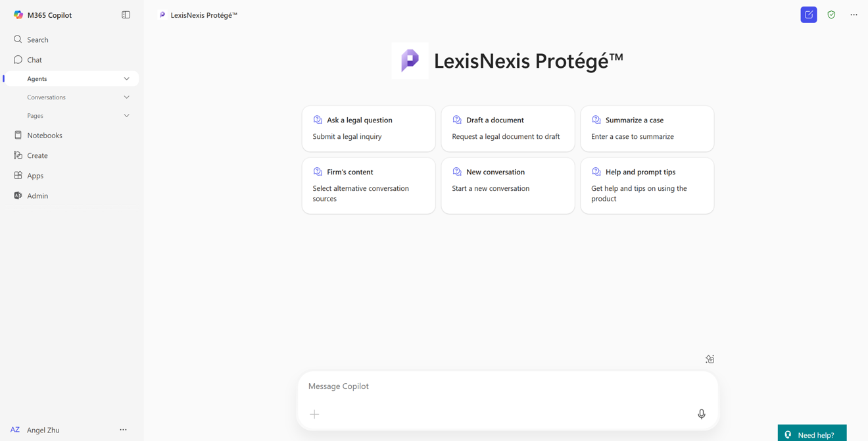Viewport: 868px width, 441px height.
Task: Open the prompt gallery sparkle icon
Action: coord(710,359)
